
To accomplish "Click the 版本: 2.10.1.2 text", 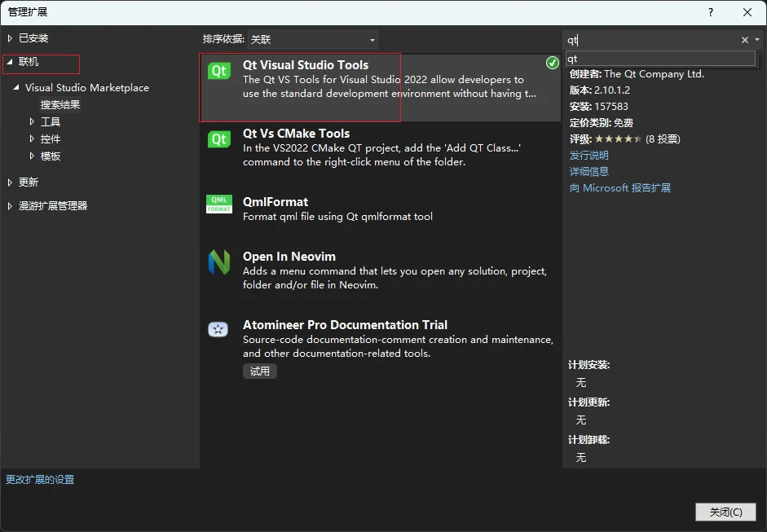I will click(x=600, y=90).
